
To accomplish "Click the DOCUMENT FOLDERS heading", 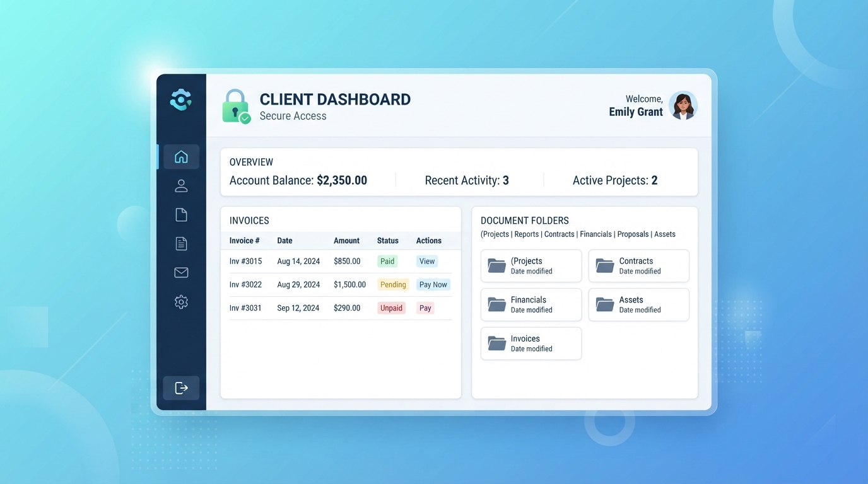I will click(525, 221).
